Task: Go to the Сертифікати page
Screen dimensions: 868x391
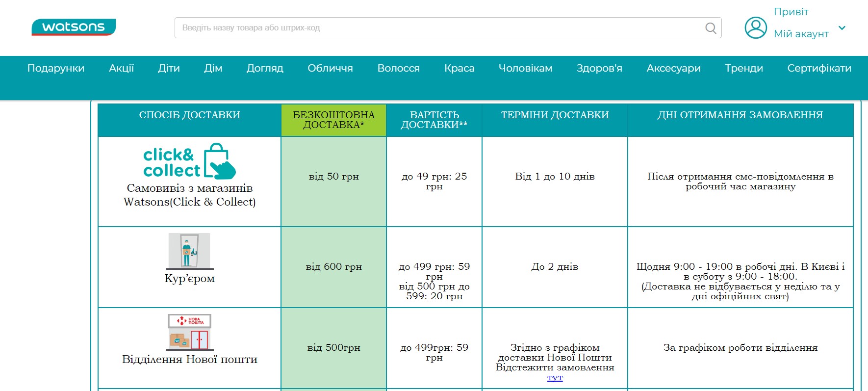Action: (819, 68)
